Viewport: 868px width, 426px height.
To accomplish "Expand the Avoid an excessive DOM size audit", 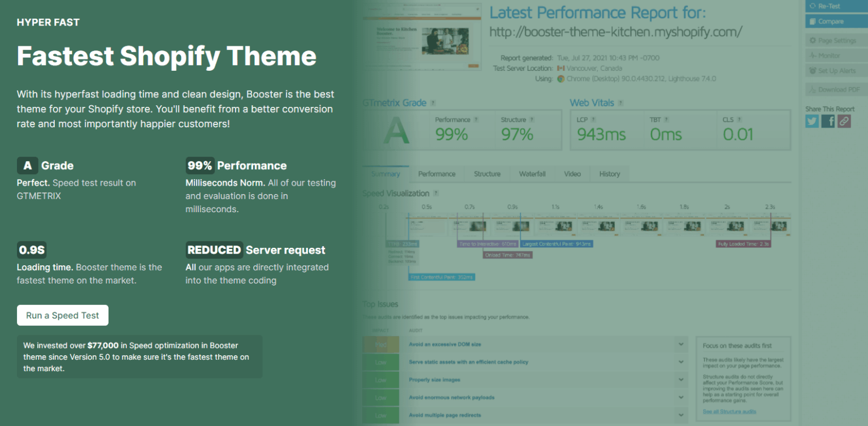I will point(680,343).
